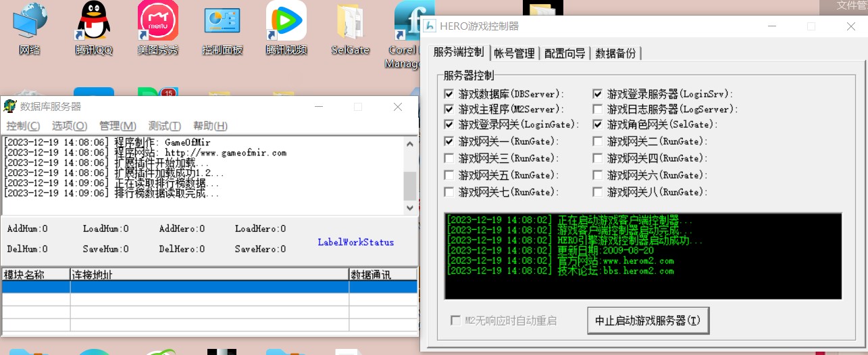
Task: Click the 扩展插件加载成功 log line
Action: click(114, 173)
